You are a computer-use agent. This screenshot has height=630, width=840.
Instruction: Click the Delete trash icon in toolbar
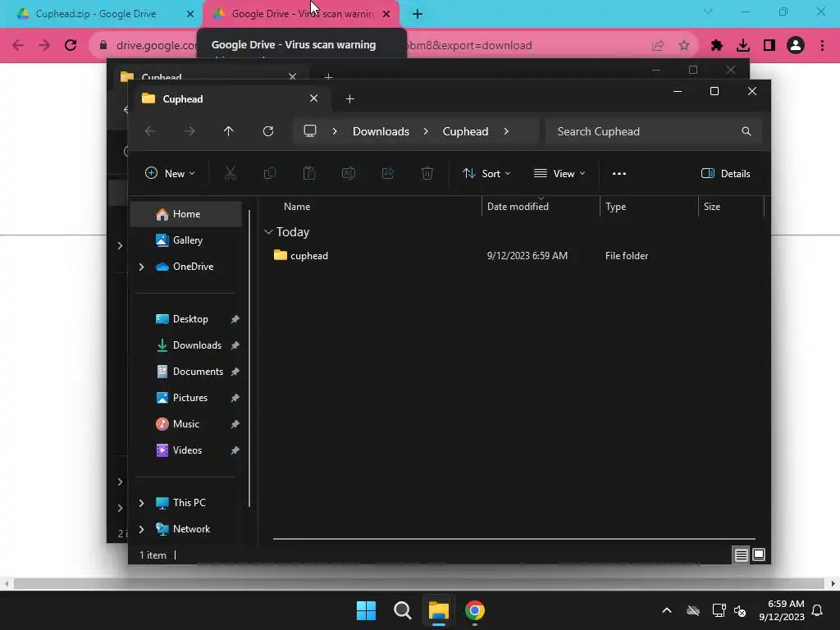tap(427, 173)
